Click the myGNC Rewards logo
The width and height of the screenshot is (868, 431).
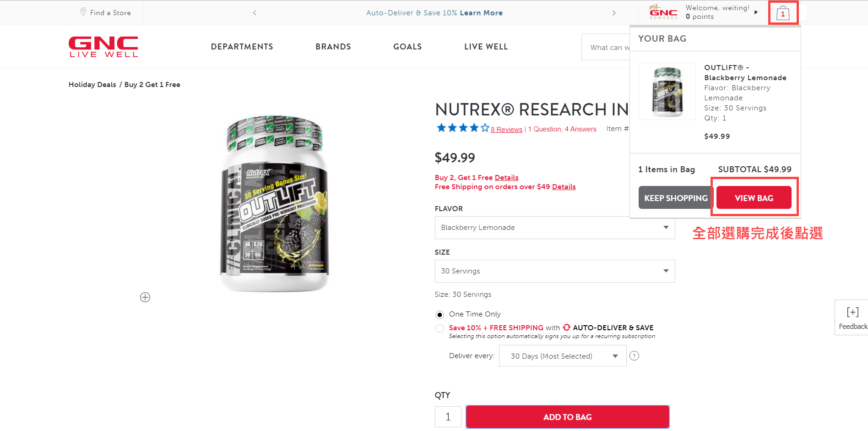click(663, 12)
